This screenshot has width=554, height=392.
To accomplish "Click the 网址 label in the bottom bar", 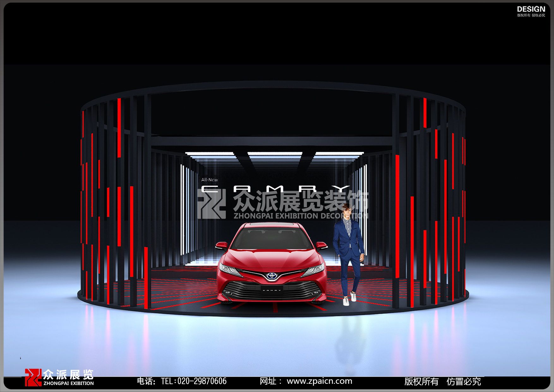I will pyautogui.click(x=270, y=381).
